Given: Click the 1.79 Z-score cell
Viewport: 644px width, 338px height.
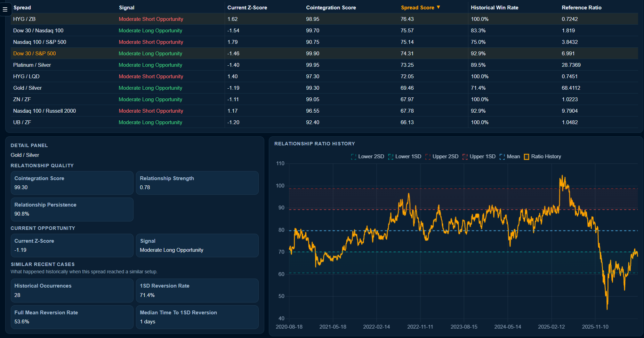Looking at the screenshot, I should [x=233, y=42].
